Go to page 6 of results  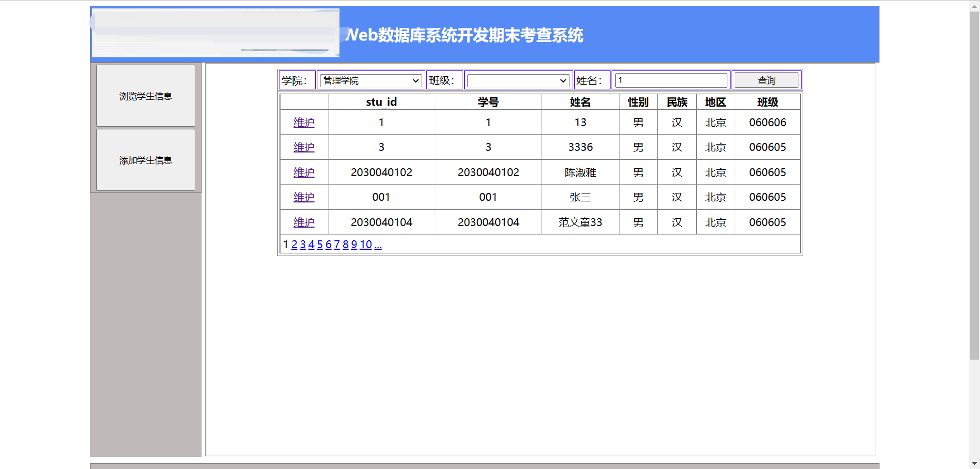point(328,244)
